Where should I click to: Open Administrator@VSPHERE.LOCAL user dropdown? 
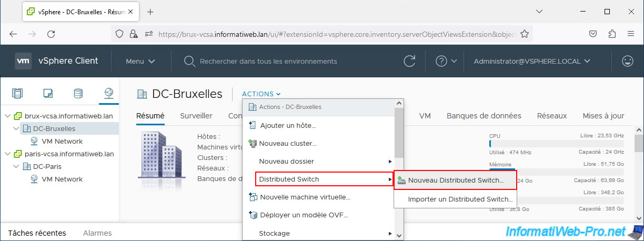531,61
